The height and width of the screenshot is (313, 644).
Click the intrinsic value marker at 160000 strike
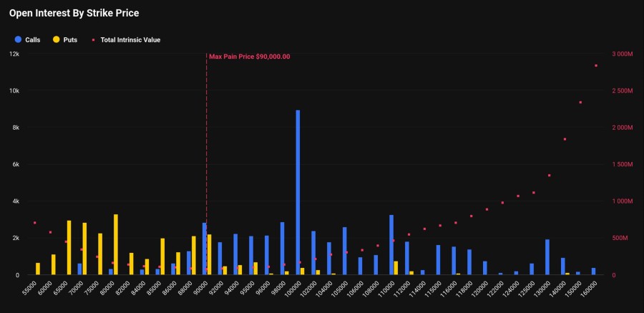(596, 66)
